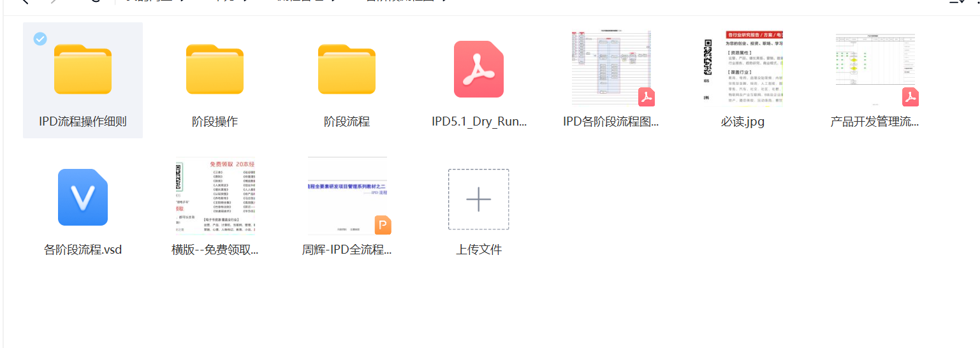980x348 pixels.
Task: Click the orange PPT badge on 周辉-IPD全流程
Action: click(x=383, y=226)
